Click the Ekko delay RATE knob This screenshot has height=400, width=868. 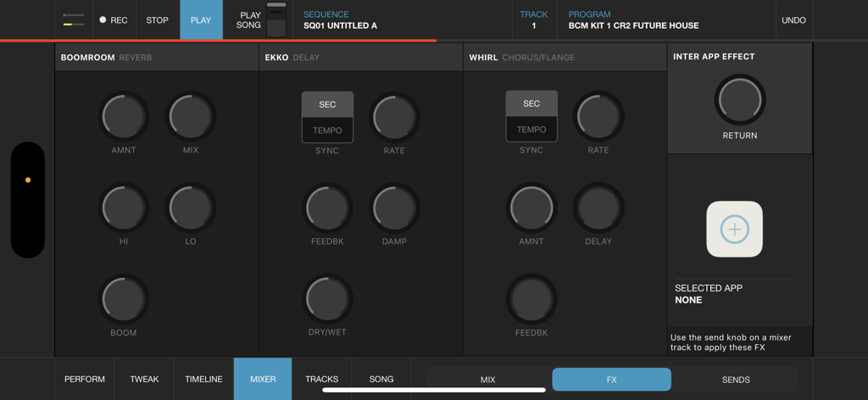[x=395, y=117]
